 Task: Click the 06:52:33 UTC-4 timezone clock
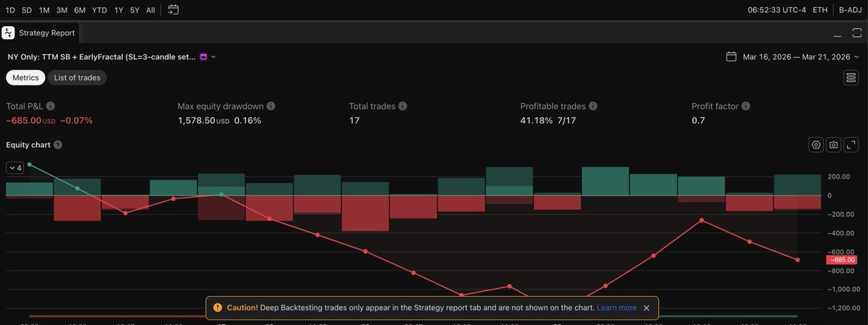point(777,10)
